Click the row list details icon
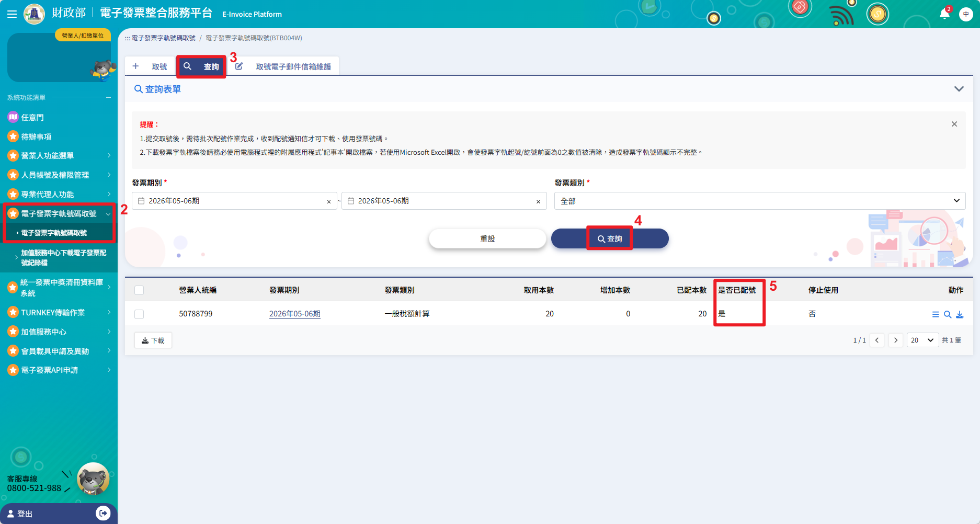 click(936, 314)
